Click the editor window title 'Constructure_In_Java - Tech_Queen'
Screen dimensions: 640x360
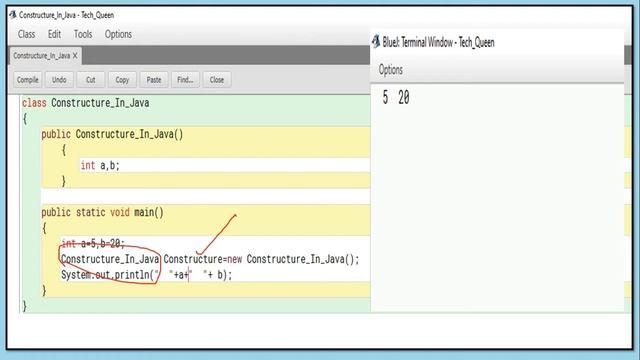tap(67, 15)
